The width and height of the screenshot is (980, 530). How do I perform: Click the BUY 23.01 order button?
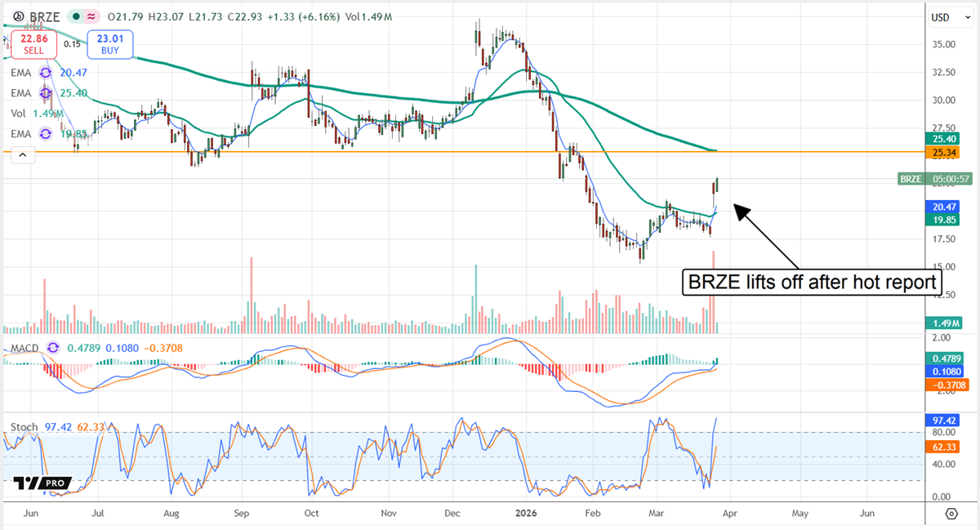[109, 44]
